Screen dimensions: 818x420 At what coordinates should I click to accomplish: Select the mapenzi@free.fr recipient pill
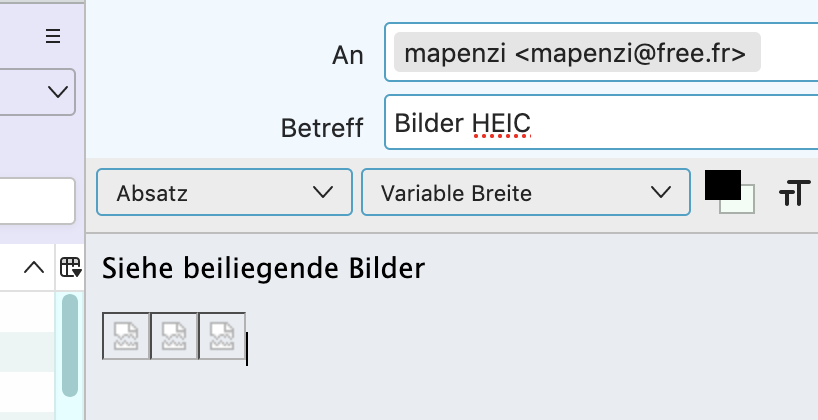(577, 54)
